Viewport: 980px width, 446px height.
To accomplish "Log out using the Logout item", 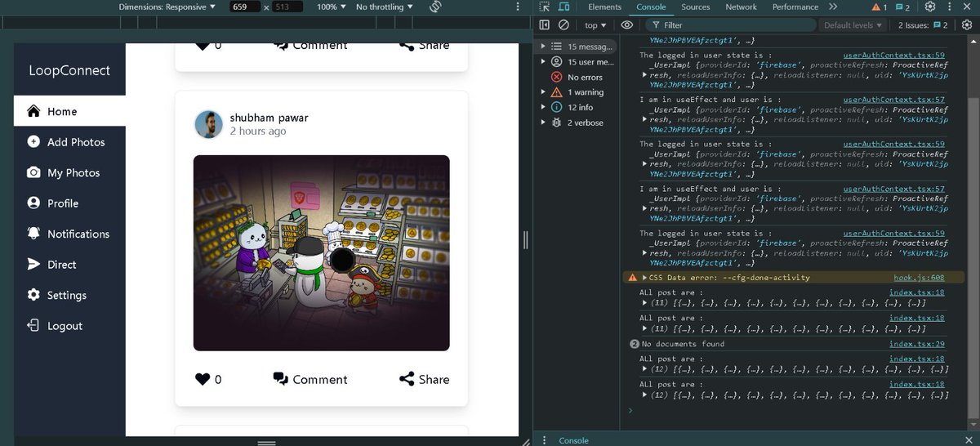I will click(x=69, y=326).
